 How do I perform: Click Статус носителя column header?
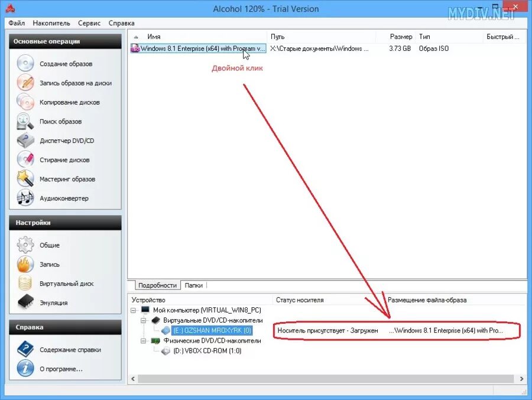pos(329,300)
